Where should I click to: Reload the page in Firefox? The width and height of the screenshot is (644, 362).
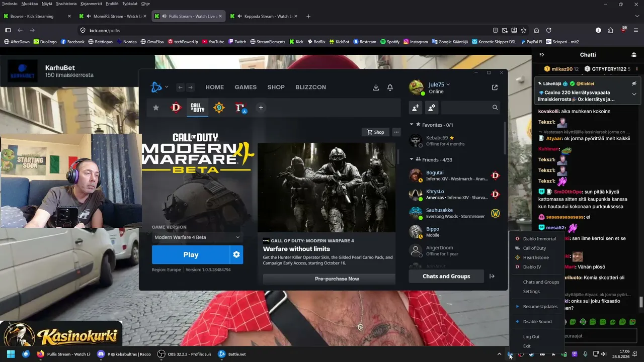[549, 30]
